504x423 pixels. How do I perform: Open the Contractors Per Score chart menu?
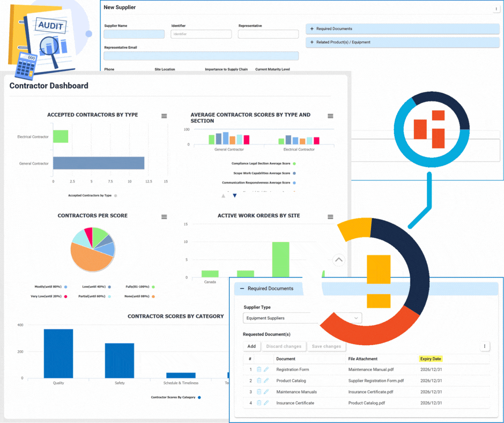(164, 217)
